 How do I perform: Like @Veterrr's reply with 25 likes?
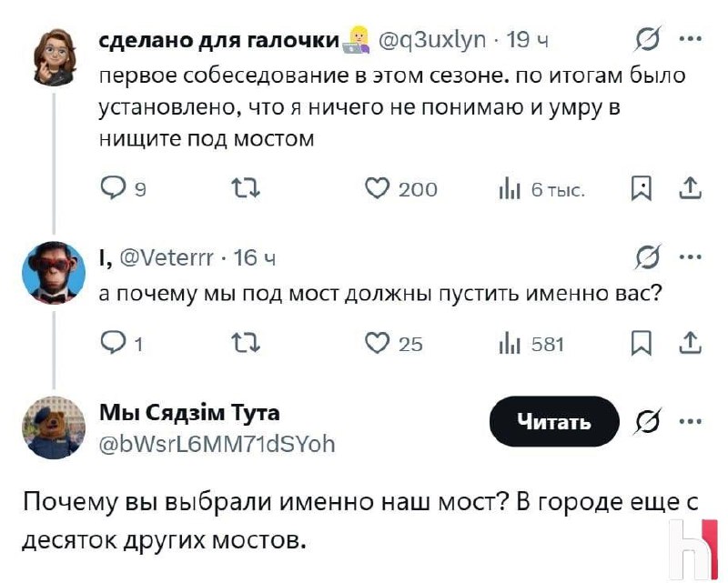coord(394,344)
